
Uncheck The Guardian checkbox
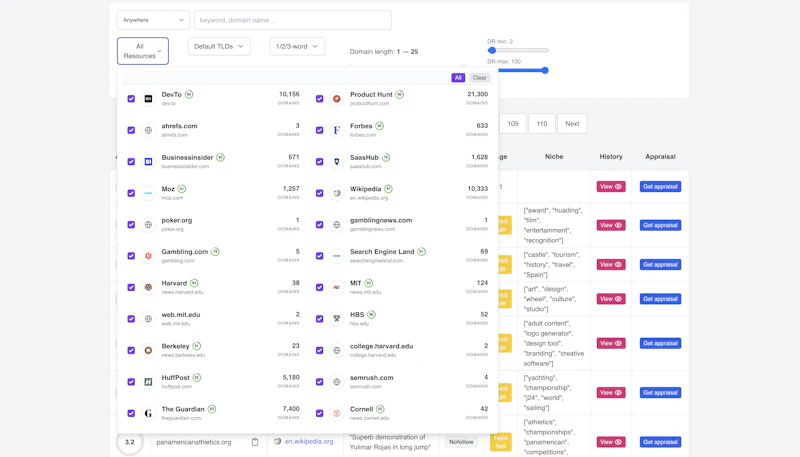pyautogui.click(x=131, y=413)
